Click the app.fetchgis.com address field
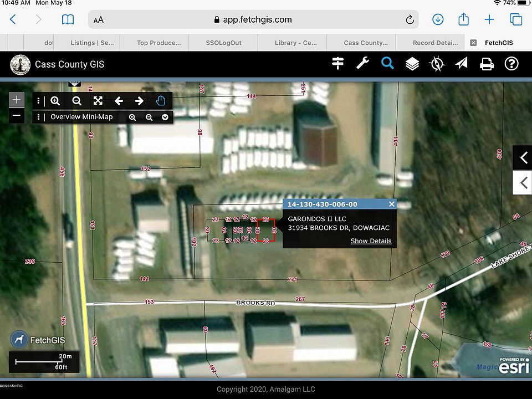532x399 pixels. (x=253, y=19)
